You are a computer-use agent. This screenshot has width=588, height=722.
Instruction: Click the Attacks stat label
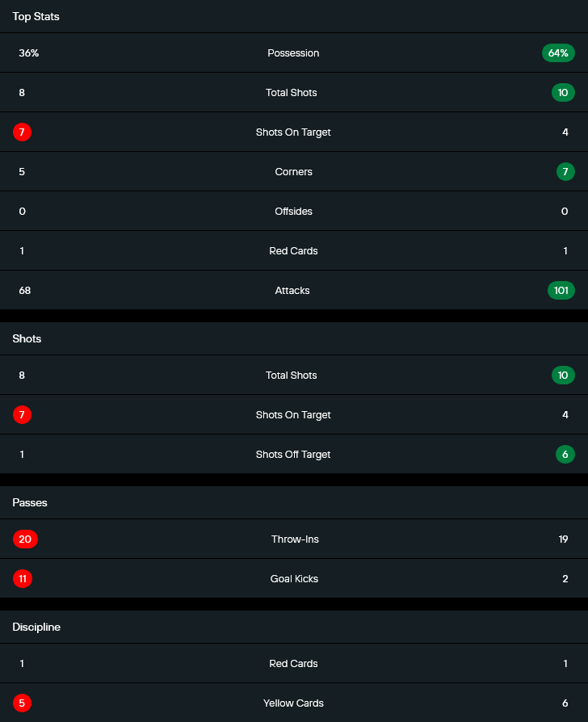(292, 290)
